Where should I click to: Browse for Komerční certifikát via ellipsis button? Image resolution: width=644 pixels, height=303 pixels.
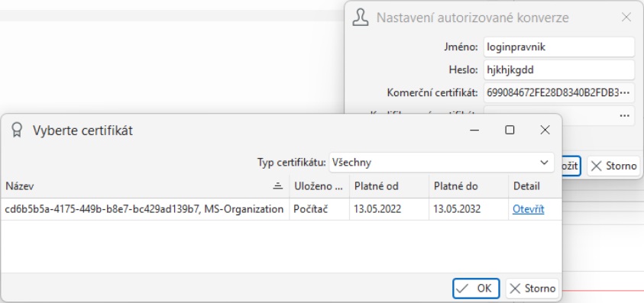point(625,93)
